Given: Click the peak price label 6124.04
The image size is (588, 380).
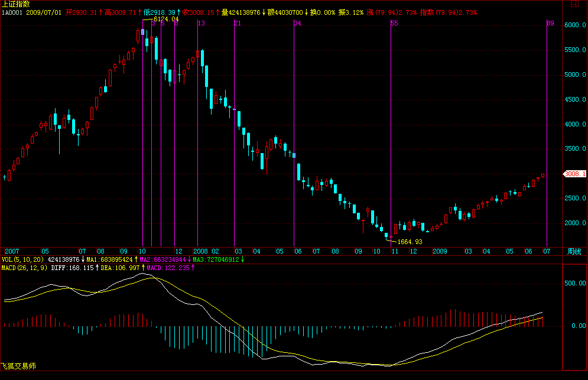Looking at the screenshot, I should (166, 19).
